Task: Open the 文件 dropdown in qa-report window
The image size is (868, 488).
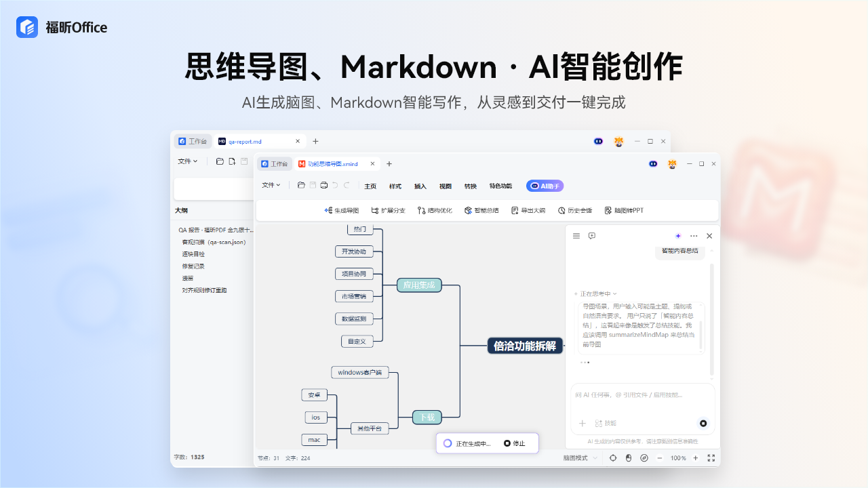Action: [188, 161]
